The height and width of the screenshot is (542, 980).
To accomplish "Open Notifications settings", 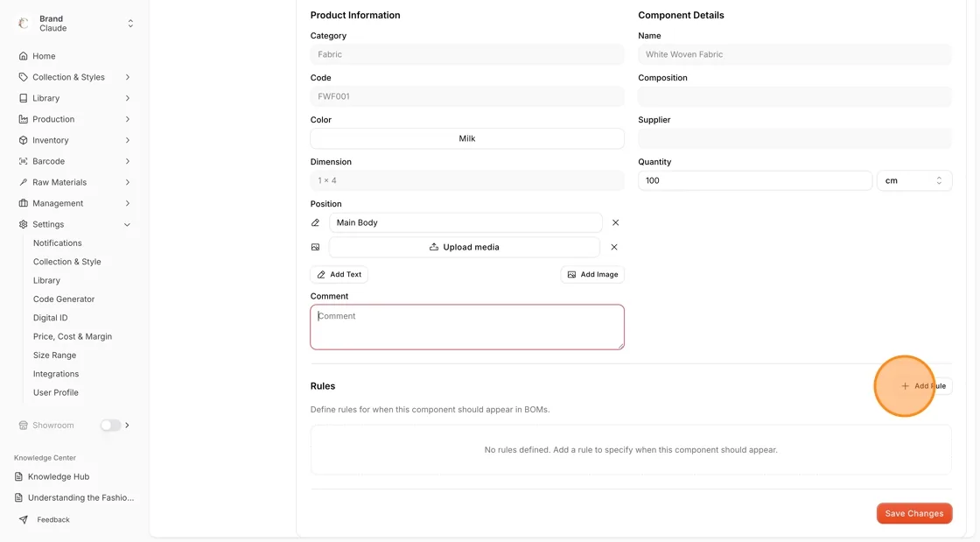I will point(58,243).
